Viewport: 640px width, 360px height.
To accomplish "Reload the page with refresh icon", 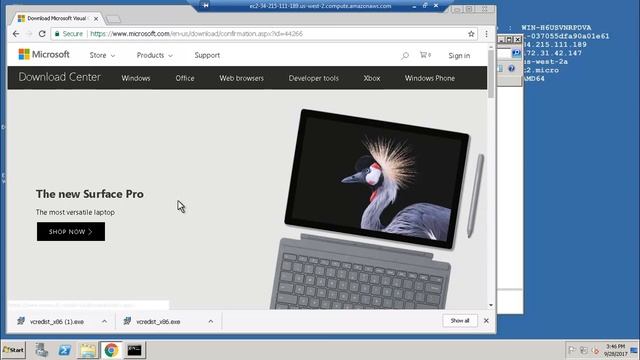I will click(42, 34).
